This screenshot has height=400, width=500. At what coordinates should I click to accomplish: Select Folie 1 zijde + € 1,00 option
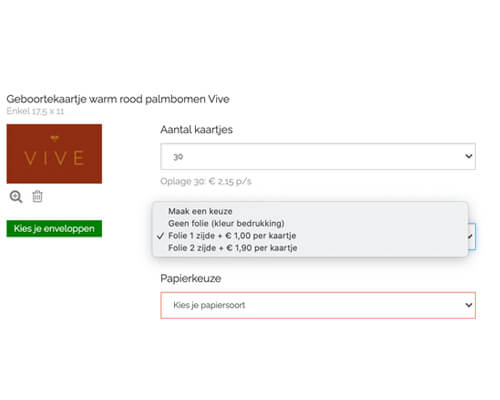tap(232, 236)
